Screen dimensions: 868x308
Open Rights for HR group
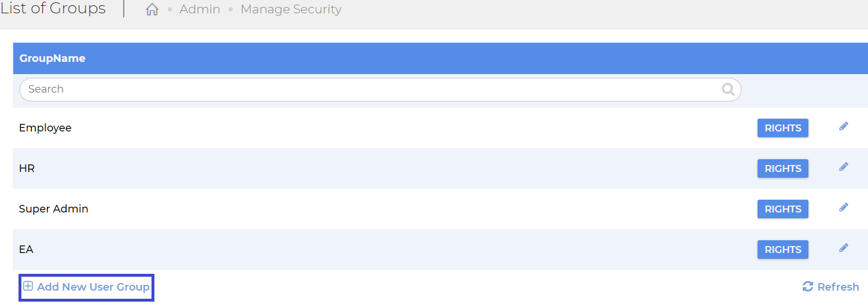783,168
